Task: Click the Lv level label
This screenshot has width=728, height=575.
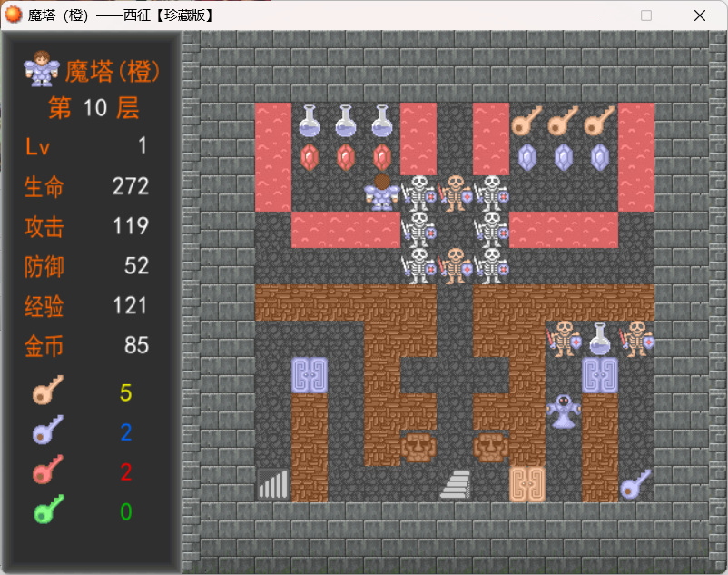Action: tap(37, 147)
